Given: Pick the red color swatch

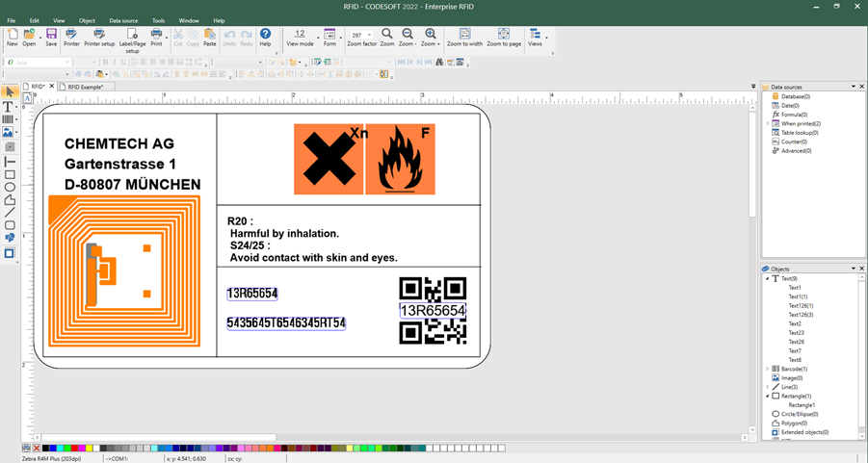Looking at the screenshot, I should [75, 448].
